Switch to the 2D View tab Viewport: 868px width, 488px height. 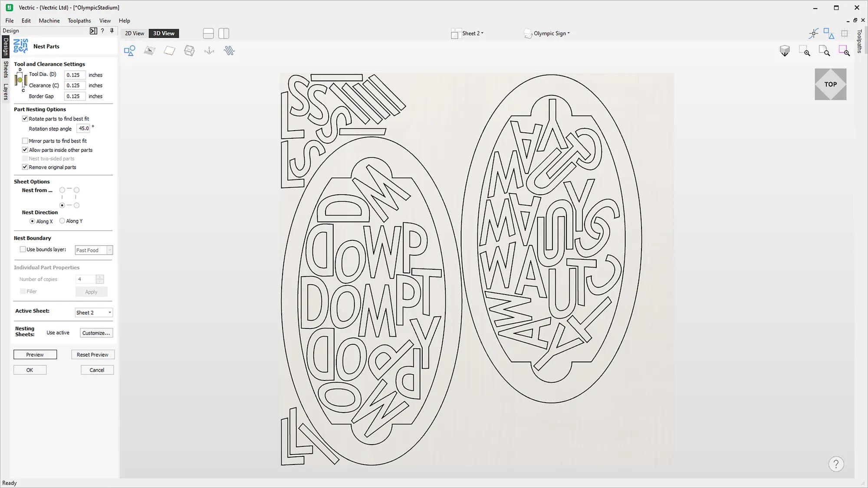point(135,33)
